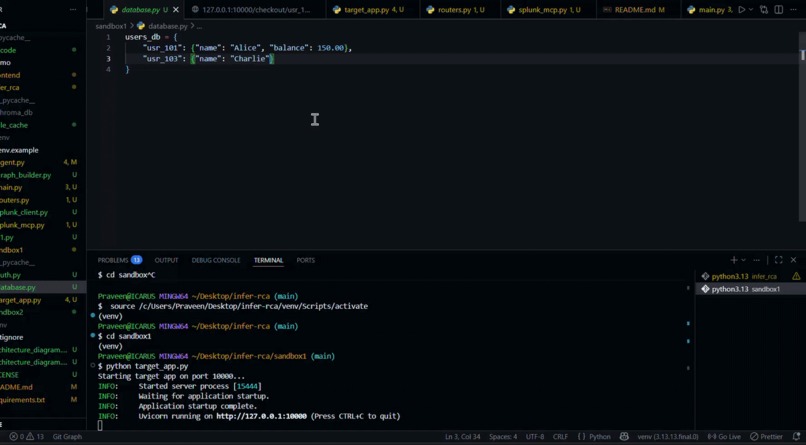Run the Python file with play icon
The height and width of the screenshot is (445, 806).
tap(741, 10)
